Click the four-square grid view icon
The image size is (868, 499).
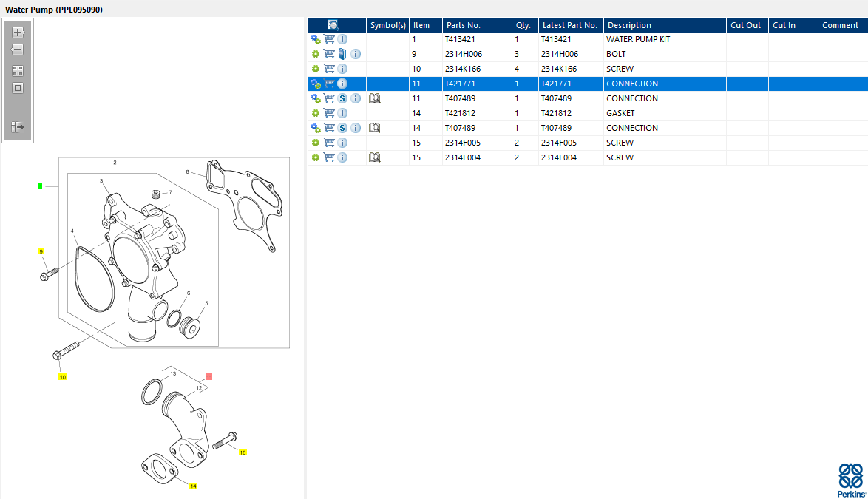pos(18,71)
